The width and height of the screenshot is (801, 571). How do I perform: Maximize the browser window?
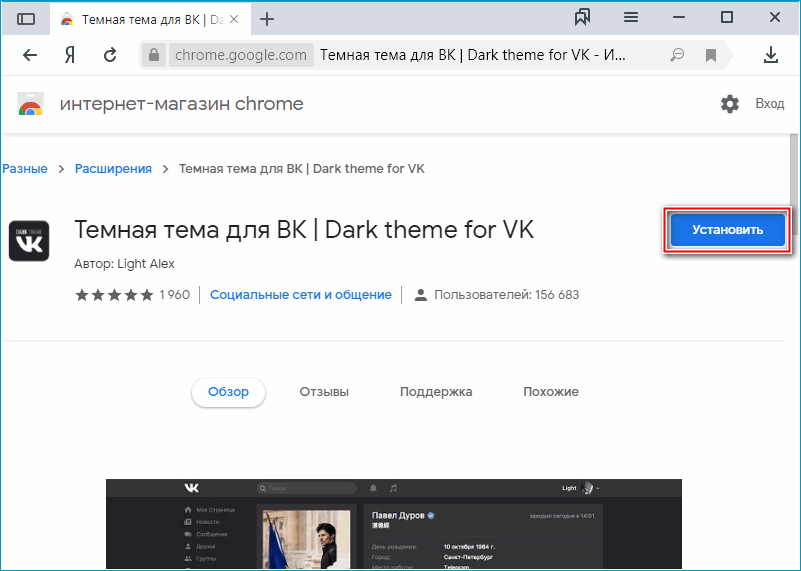click(x=726, y=17)
